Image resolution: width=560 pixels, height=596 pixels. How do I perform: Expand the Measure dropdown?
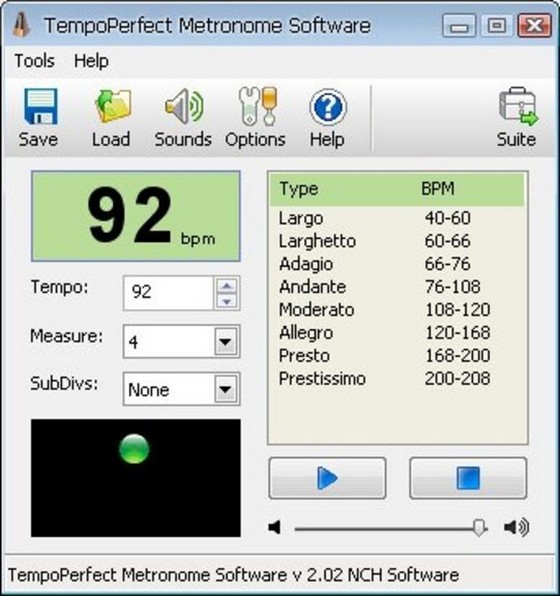[225, 342]
